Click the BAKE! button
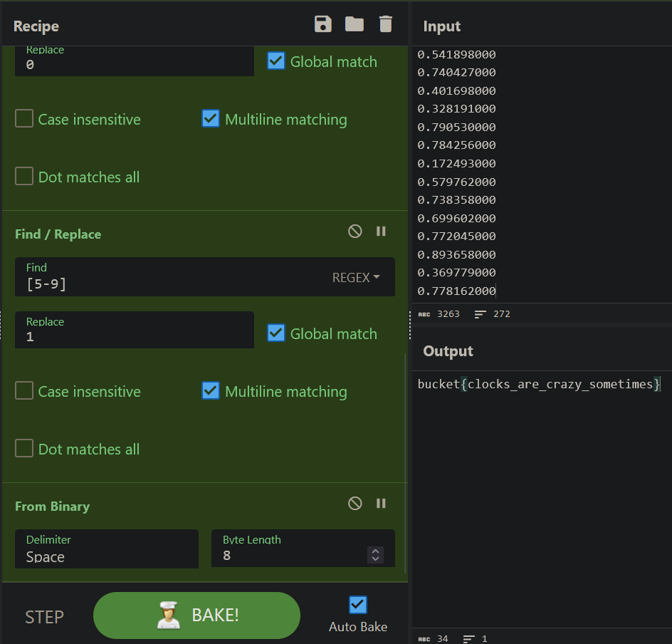The image size is (672, 644). point(196,616)
